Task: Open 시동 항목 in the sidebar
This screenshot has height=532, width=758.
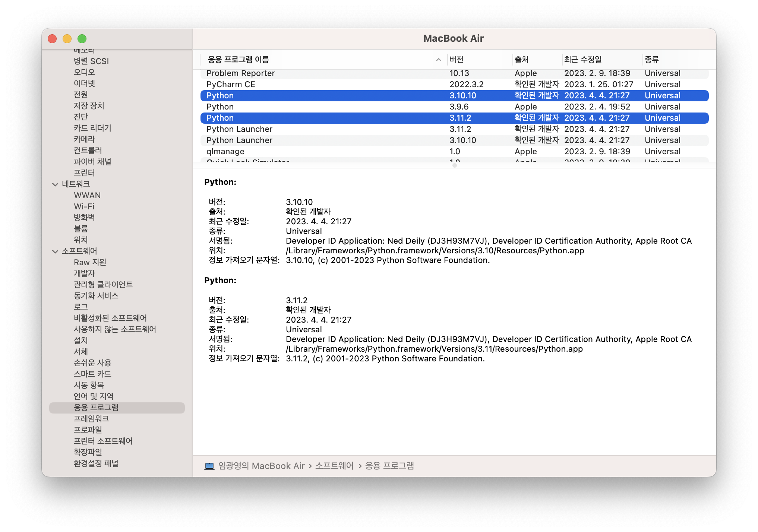Action: click(89, 385)
